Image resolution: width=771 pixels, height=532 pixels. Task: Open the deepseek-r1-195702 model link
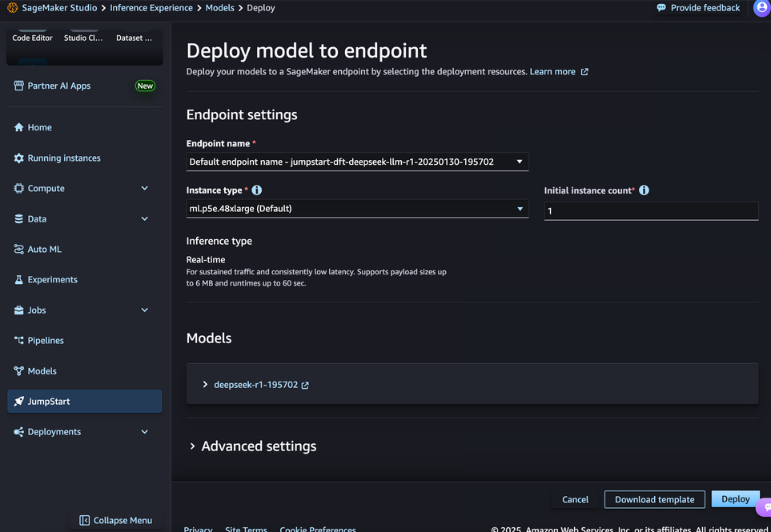coord(255,385)
